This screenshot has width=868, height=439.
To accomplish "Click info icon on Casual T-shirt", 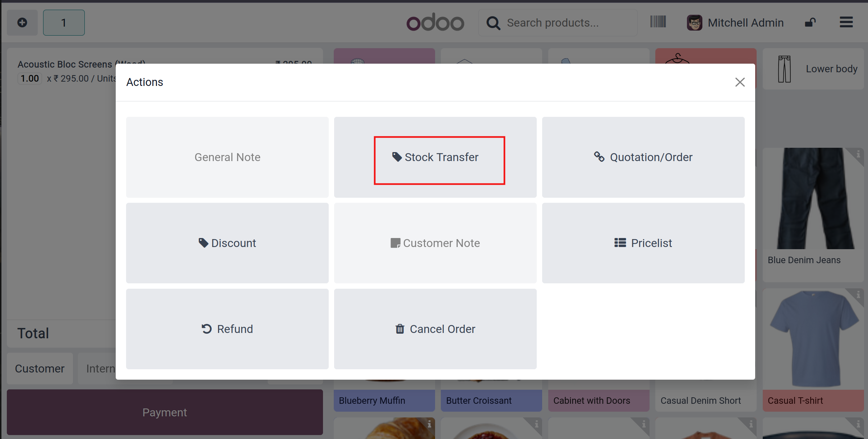I will 858,295.
